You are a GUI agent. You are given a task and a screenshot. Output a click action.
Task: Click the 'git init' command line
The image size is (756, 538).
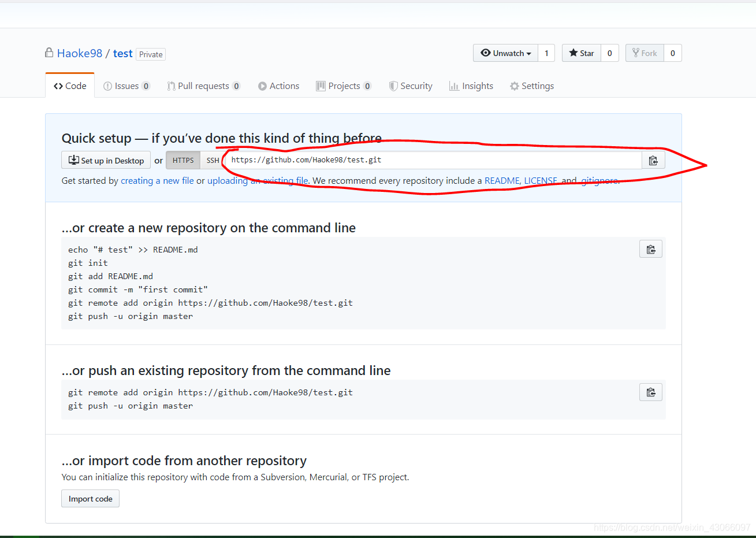coord(88,263)
